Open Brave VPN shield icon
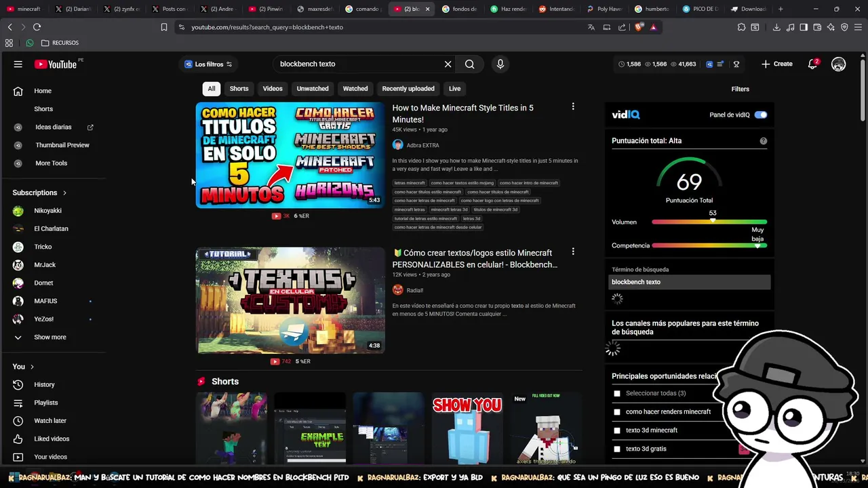The height and width of the screenshot is (488, 868). 844,27
